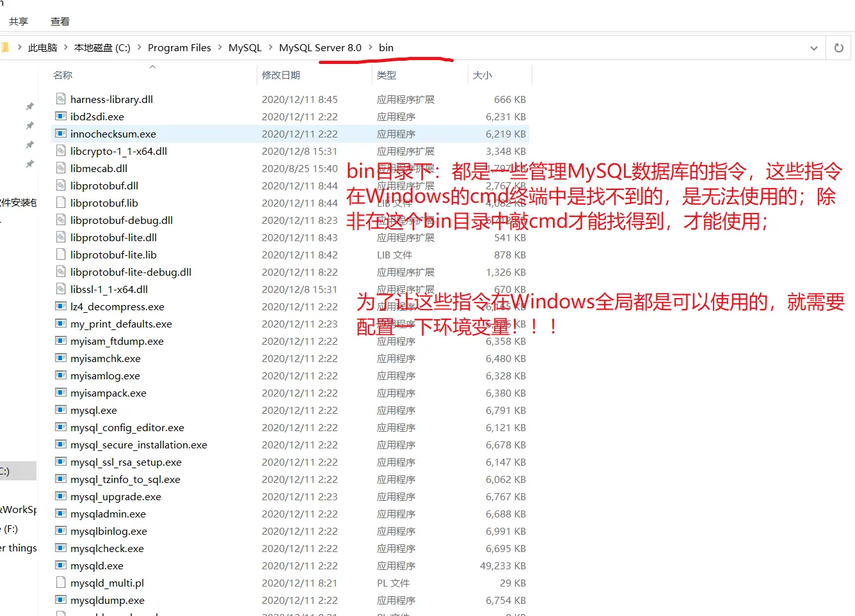Click the libmecab.dll file icon

click(61, 168)
